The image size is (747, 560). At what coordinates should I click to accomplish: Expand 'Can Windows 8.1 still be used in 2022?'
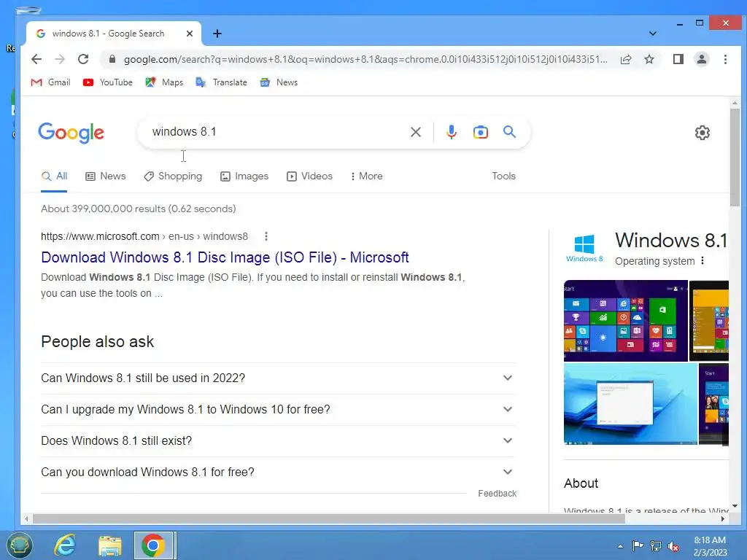coord(279,378)
